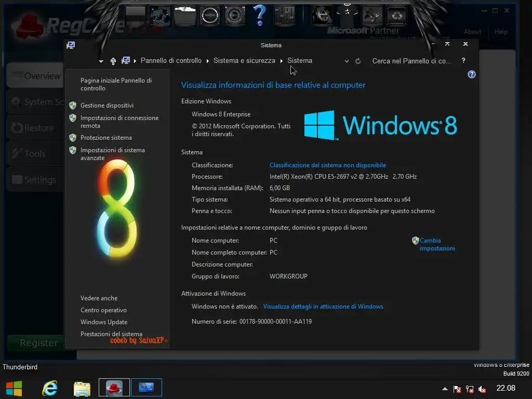Expand the arrow after the computer icon
532x399 pixels.
point(135,61)
